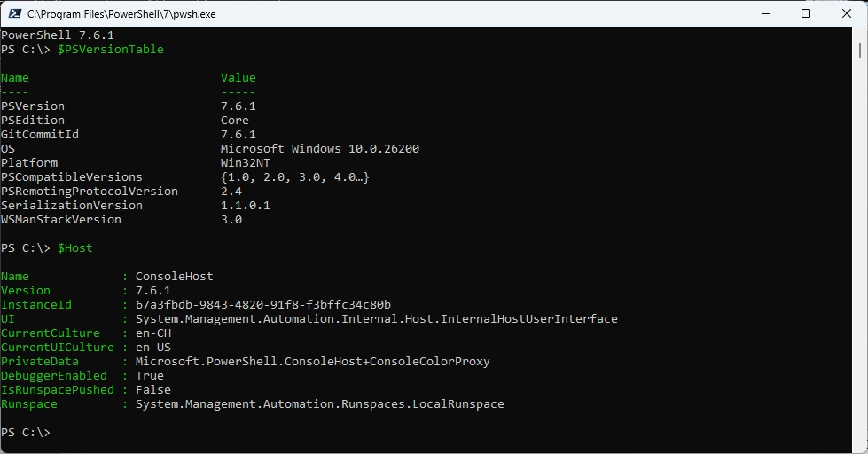Viewport: 868px width, 454px height.
Task: Click the ConsoleHost name value
Action: tap(174, 277)
